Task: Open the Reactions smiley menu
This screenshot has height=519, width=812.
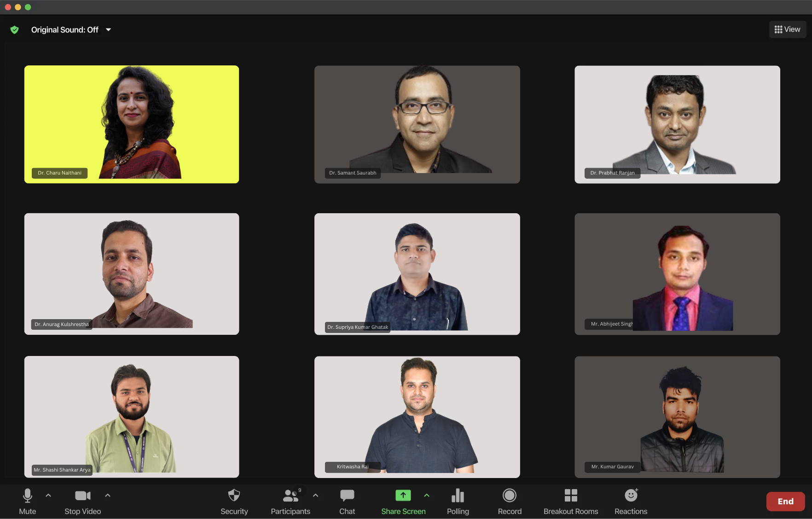Action: (x=631, y=501)
